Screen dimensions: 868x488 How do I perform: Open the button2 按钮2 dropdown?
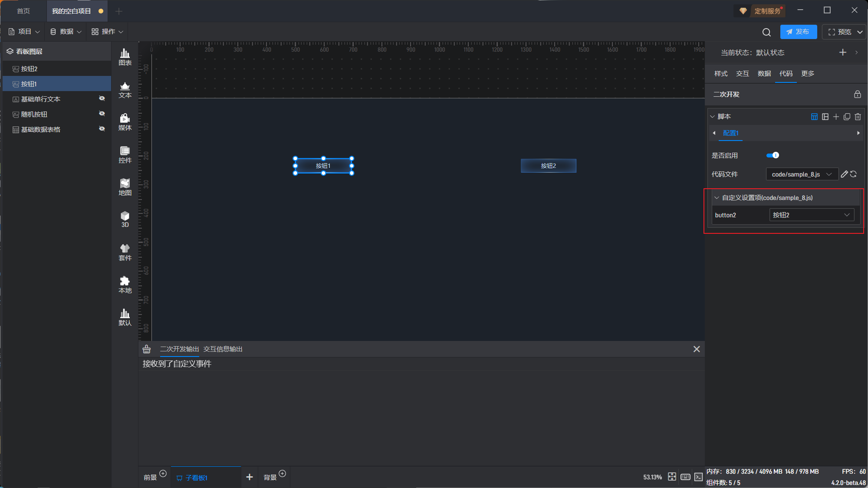pos(811,215)
